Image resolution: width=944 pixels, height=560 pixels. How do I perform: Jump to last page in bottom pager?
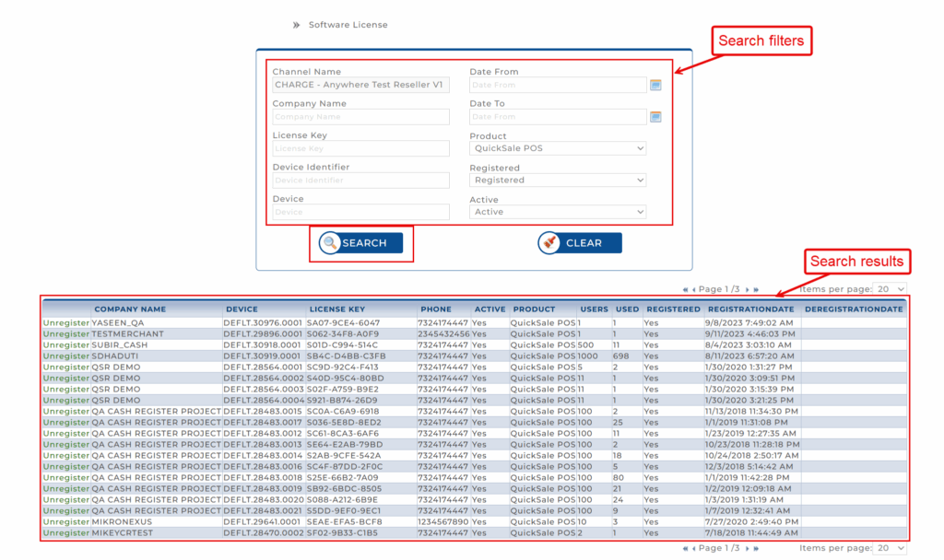click(757, 548)
